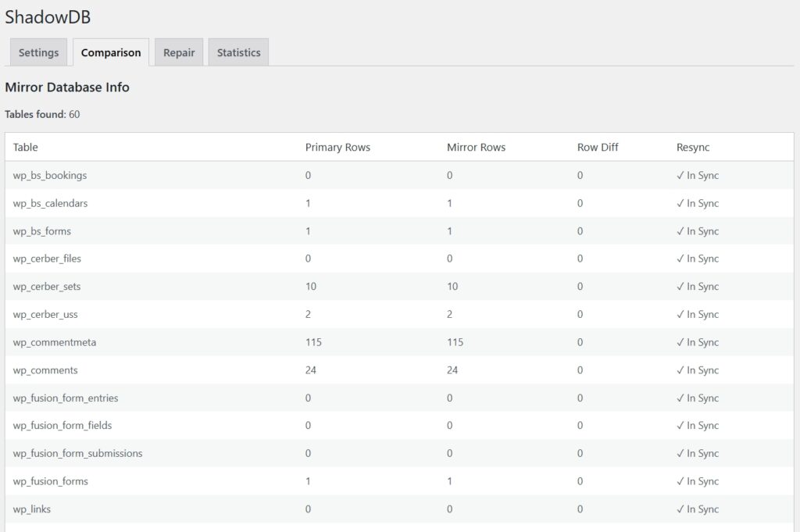Click the Table column header
Image resolution: width=800 pixels, height=532 pixels.
tap(26, 147)
